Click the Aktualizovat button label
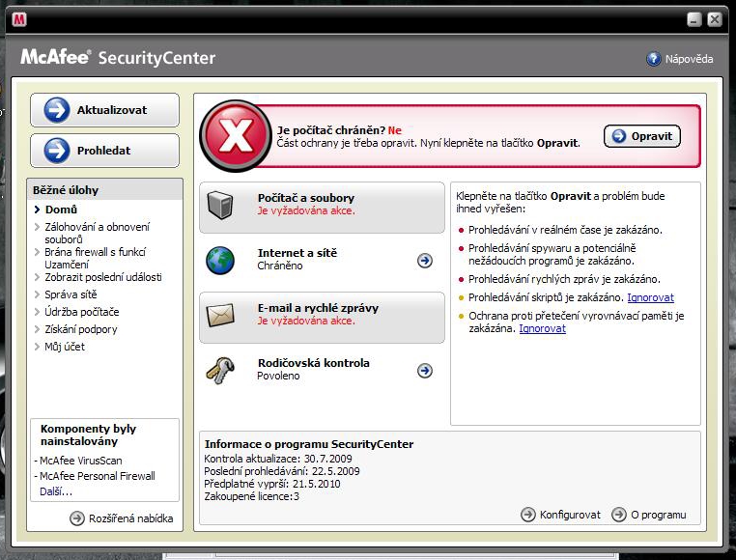Image resolution: width=736 pixels, height=560 pixels. 112,110
